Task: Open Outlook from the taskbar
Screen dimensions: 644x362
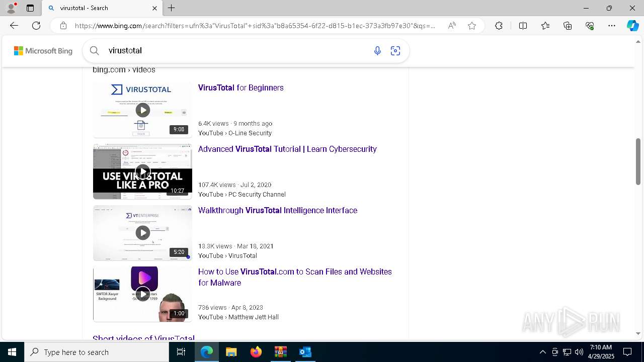Action: (x=305, y=352)
